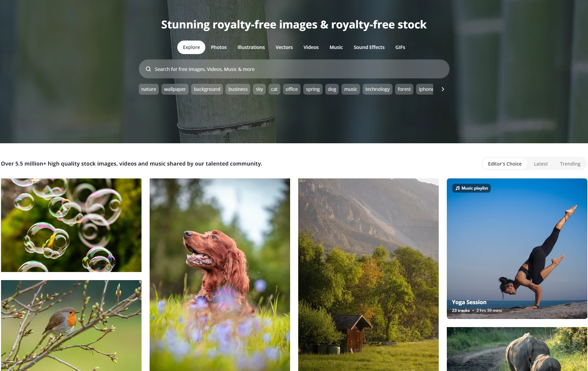This screenshot has width=588, height=371.
Task: Open the Photos tab
Action: click(219, 47)
